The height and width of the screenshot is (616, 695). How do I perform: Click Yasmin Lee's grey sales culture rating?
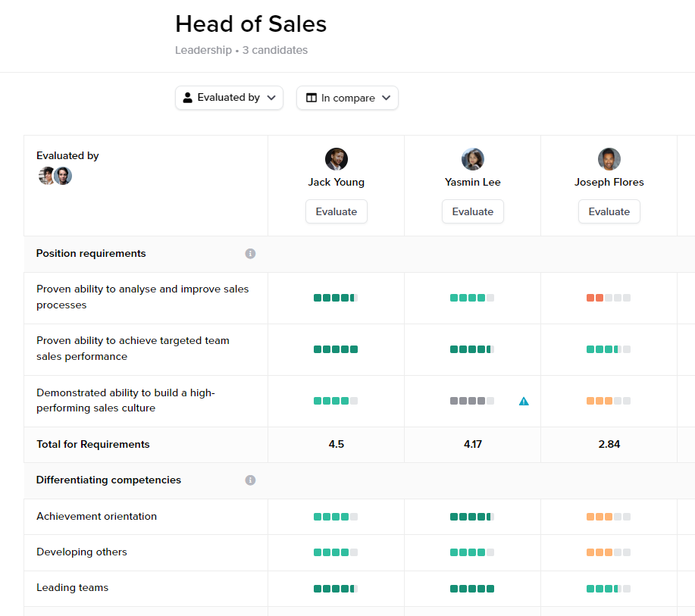pyautogui.click(x=471, y=401)
